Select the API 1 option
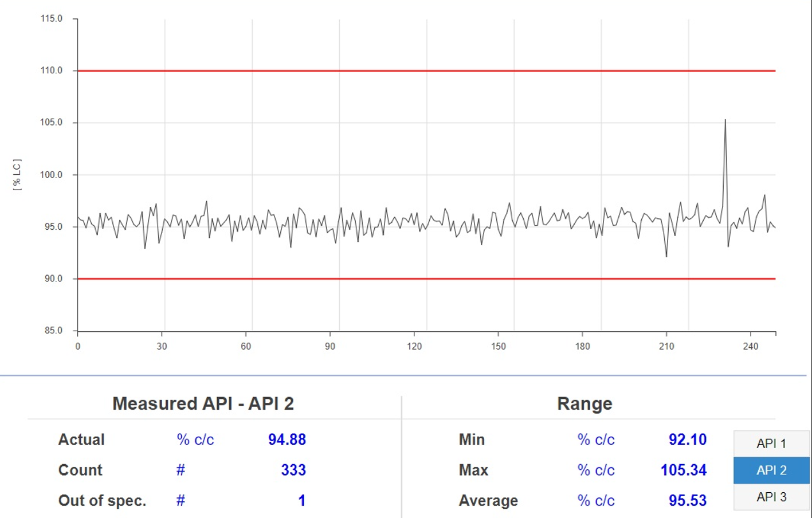Viewport: 812px width, 518px height. click(x=771, y=444)
